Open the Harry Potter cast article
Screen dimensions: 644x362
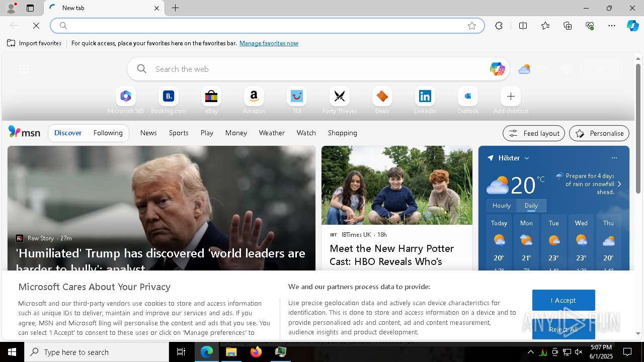(x=392, y=255)
